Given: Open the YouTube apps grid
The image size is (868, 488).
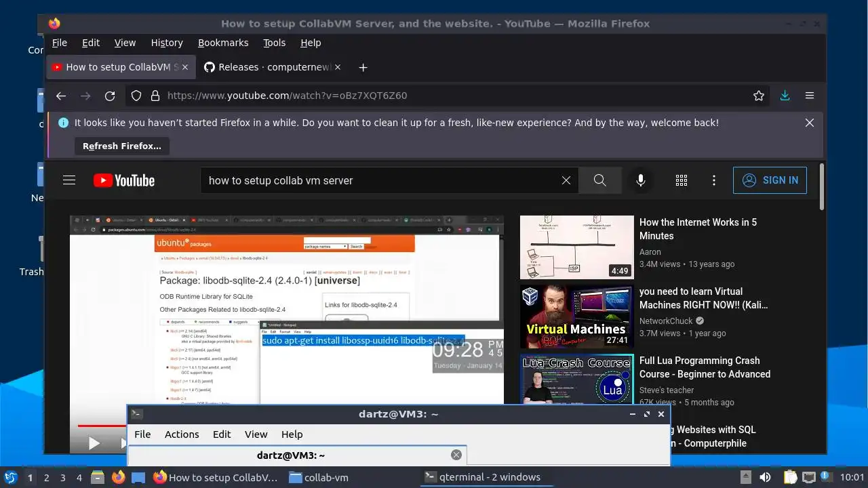Looking at the screenshot, I should 682,180.
